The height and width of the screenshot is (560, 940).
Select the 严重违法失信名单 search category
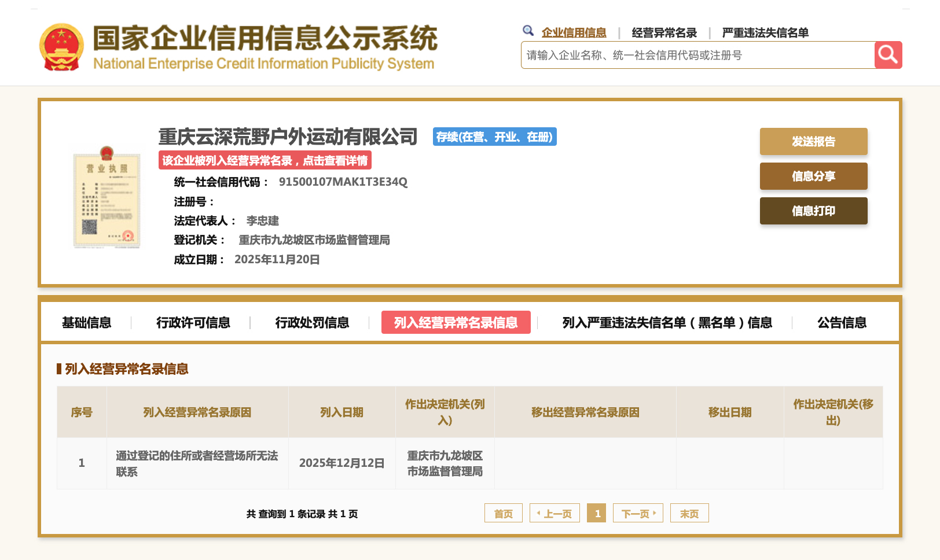[x=765, y=33]
